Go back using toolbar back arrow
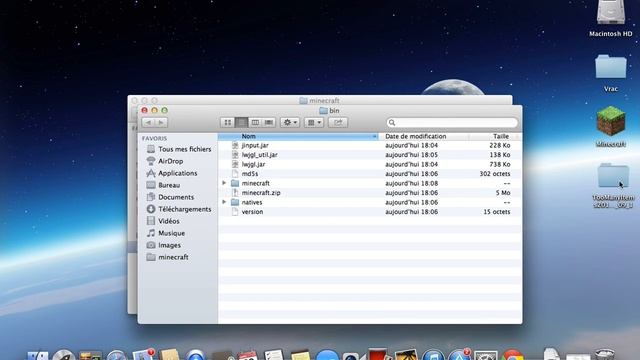 coord(148,122)
